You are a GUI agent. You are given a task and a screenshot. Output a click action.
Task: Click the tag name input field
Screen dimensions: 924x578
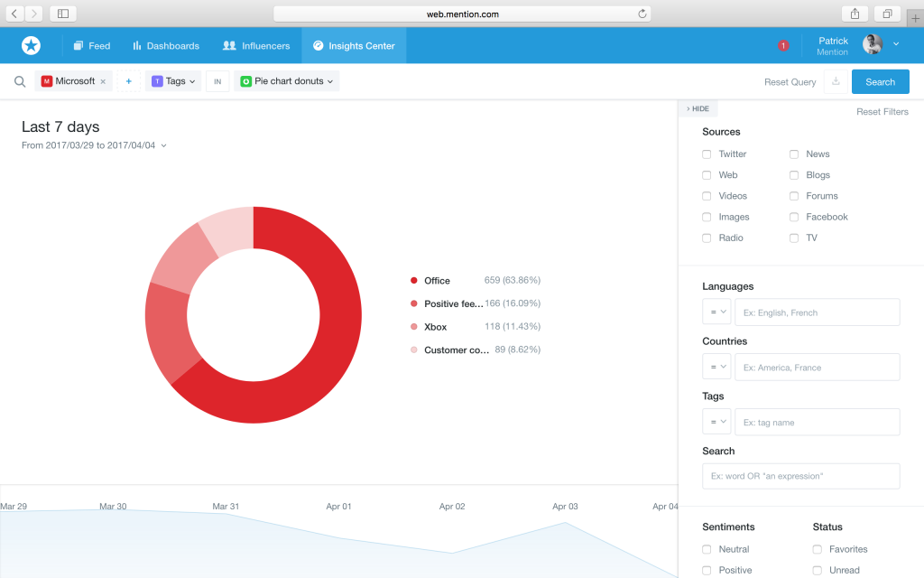coord(818,422)
